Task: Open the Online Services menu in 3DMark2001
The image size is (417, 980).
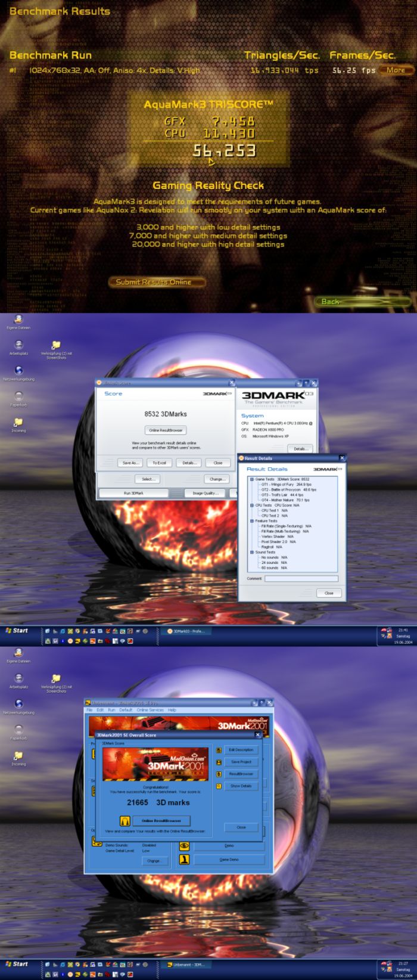Action: pos(150,710)
